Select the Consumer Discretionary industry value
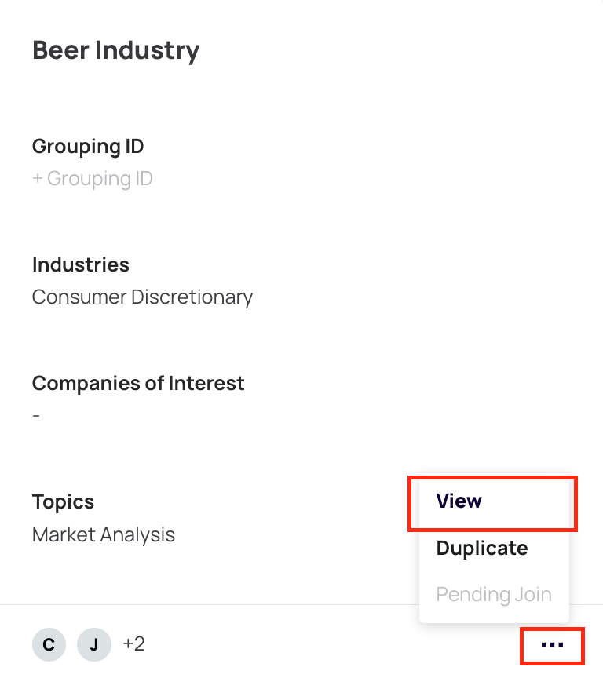Image resolution: width=603 pixels, height=700 pixels. (142, 297)
